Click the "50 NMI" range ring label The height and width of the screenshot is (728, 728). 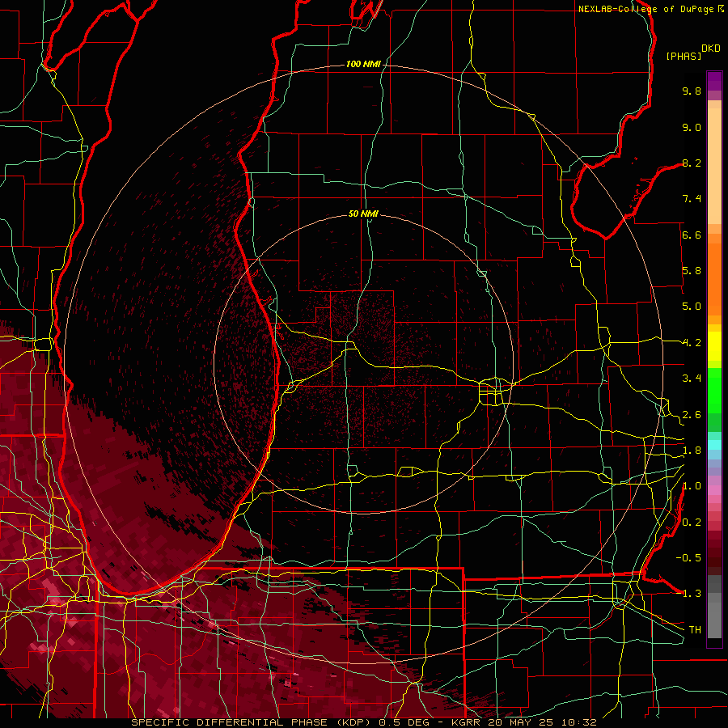point(363,214)
